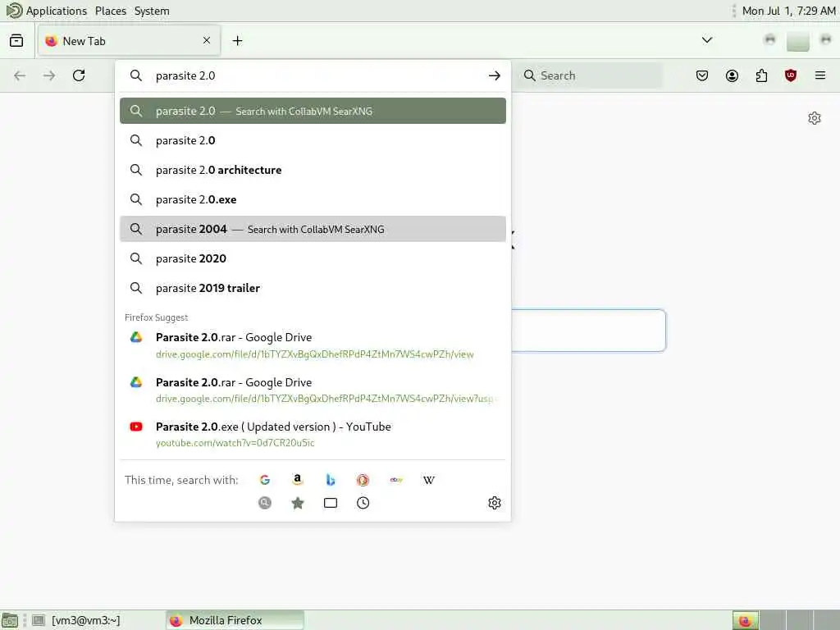This screenshot has height=630, width=840.
Task: Search history with the clock icon
Action: 363,503
